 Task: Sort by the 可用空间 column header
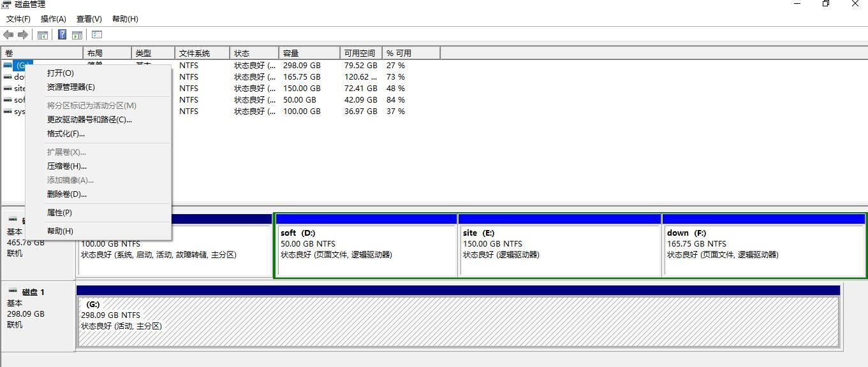pyautogui.click(x=361, y=53)
